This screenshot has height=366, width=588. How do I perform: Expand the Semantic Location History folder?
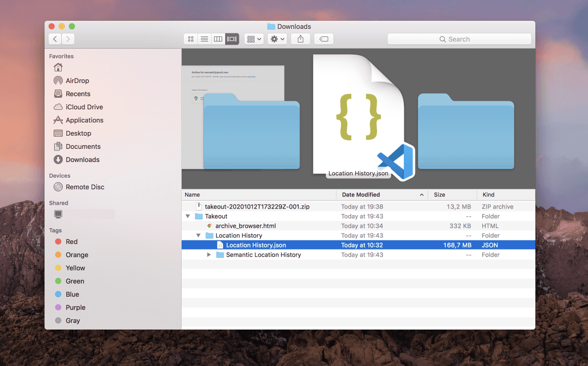[x=209, y=255]
